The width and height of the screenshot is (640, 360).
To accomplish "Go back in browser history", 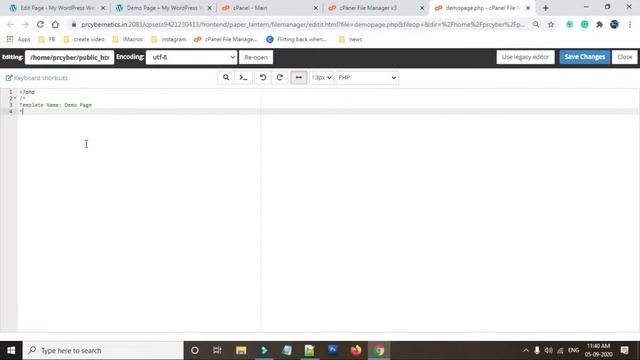I will tap(10, 24).
